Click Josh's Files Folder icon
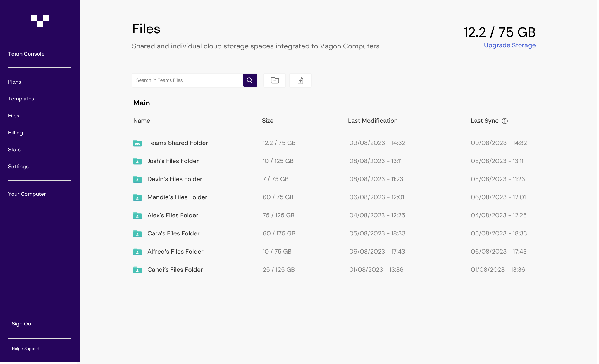599x364 pixels. (x=137, y=161)
